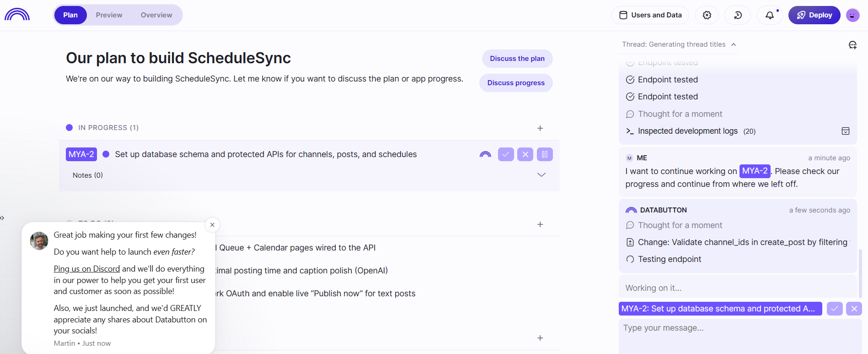Add a task to the IN PROGRESS section
This screenshot has height=354, width=868.
[x=540, y=128]
